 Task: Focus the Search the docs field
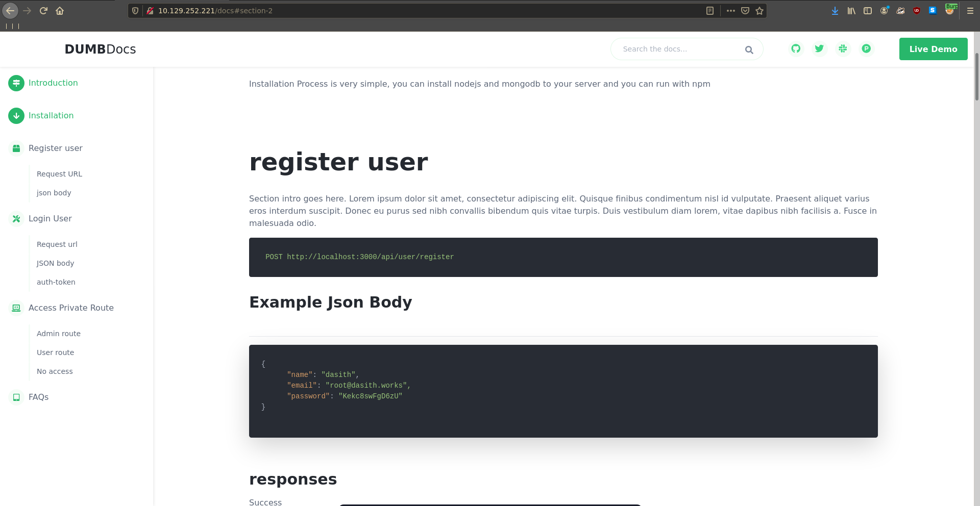tap(679, 49)
